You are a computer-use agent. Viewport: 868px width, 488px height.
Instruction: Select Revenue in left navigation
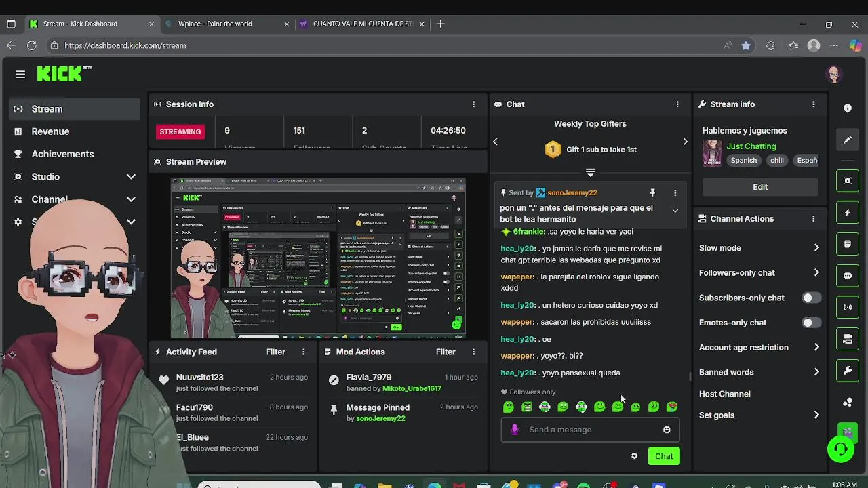(x=75, y=131)
